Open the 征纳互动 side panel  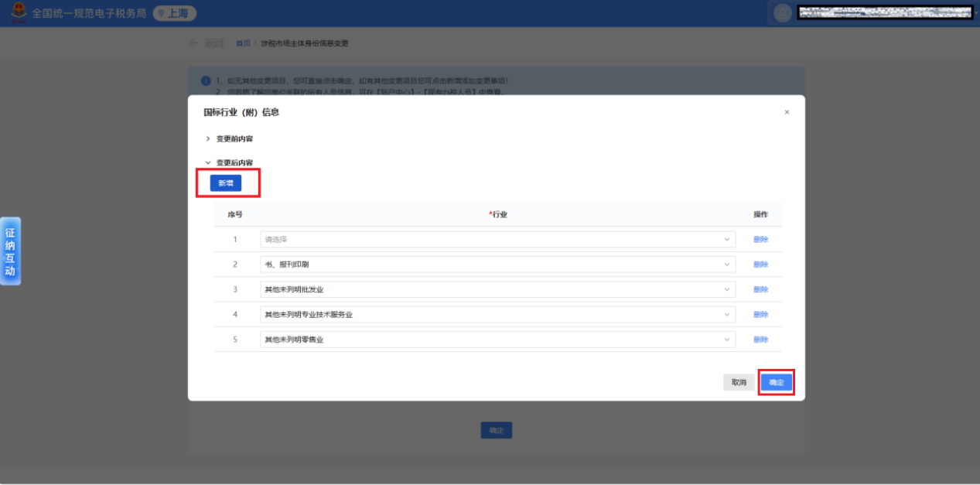coord(10,251)
